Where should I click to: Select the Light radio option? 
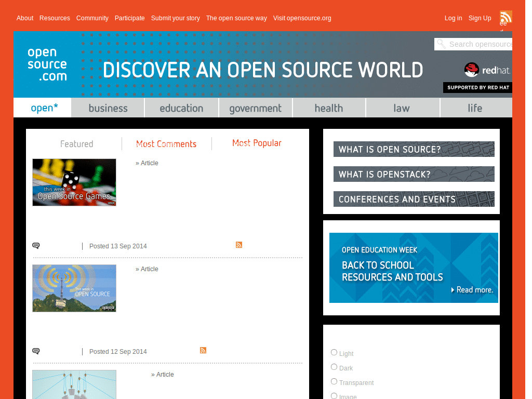(x=334, y=353)
